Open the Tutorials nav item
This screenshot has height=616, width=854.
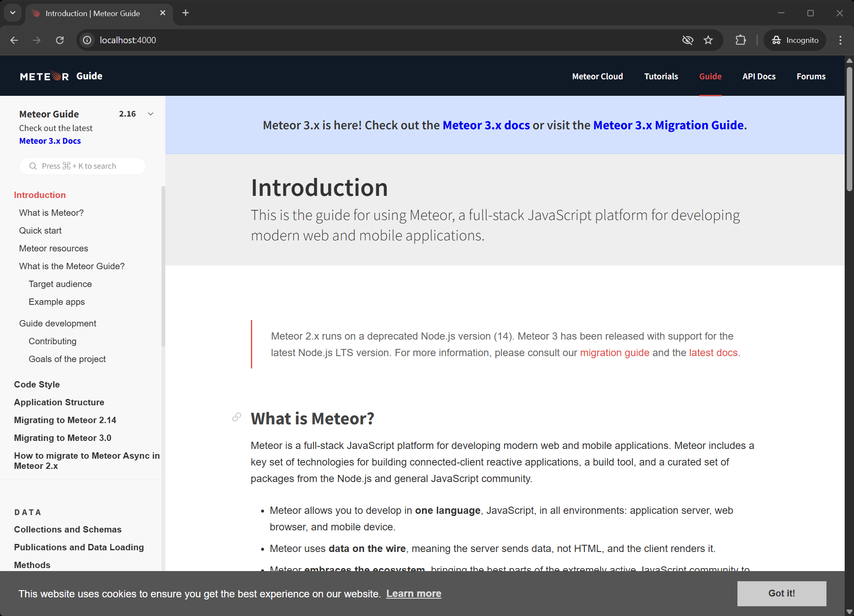coord(661,76)
